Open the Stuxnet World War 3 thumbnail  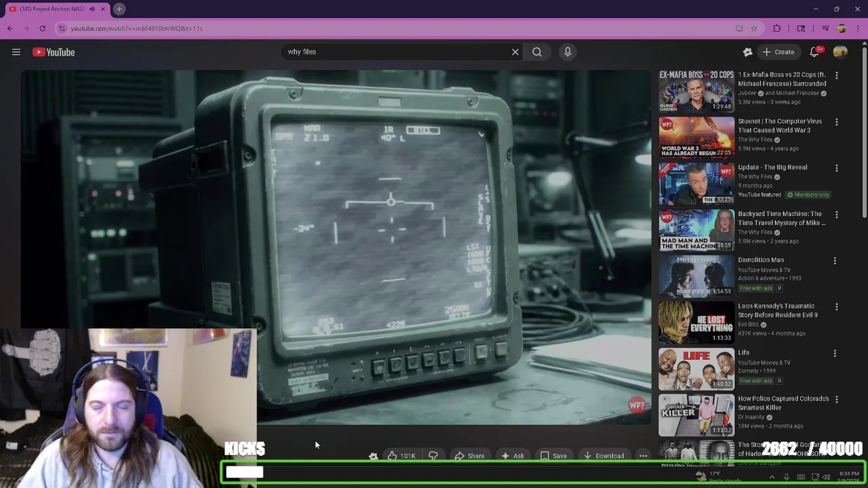click(696, 137)
